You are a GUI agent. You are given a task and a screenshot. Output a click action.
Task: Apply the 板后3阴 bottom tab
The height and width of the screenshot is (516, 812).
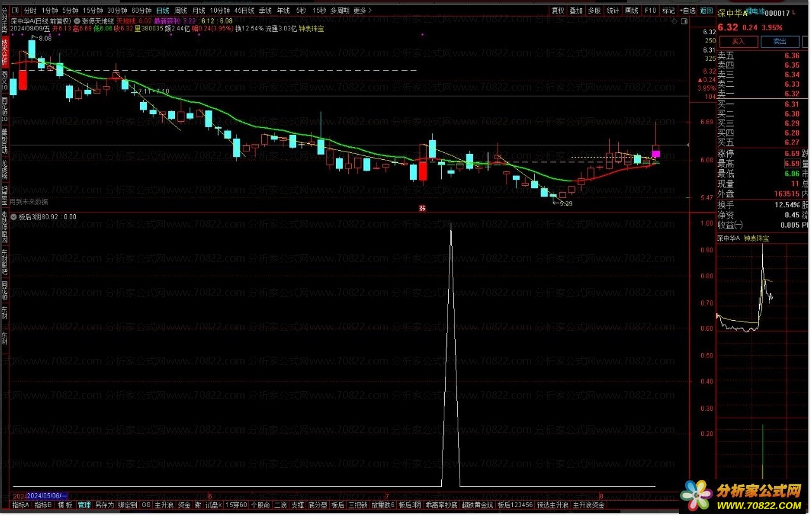(410, 505)
